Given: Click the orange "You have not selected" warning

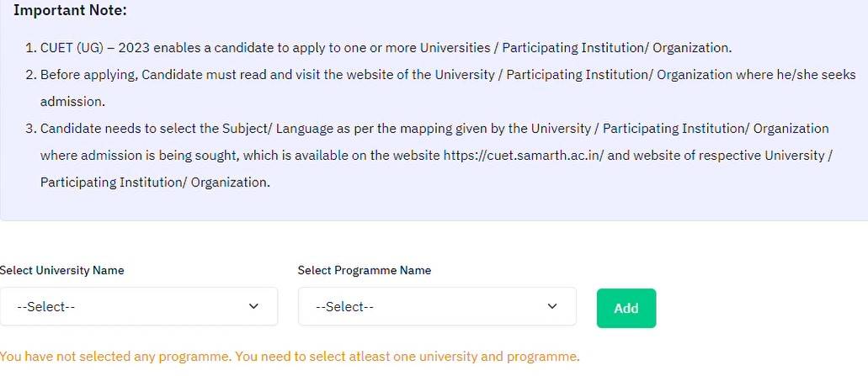Looking at the screenshot, I should [x=290, y=357].
